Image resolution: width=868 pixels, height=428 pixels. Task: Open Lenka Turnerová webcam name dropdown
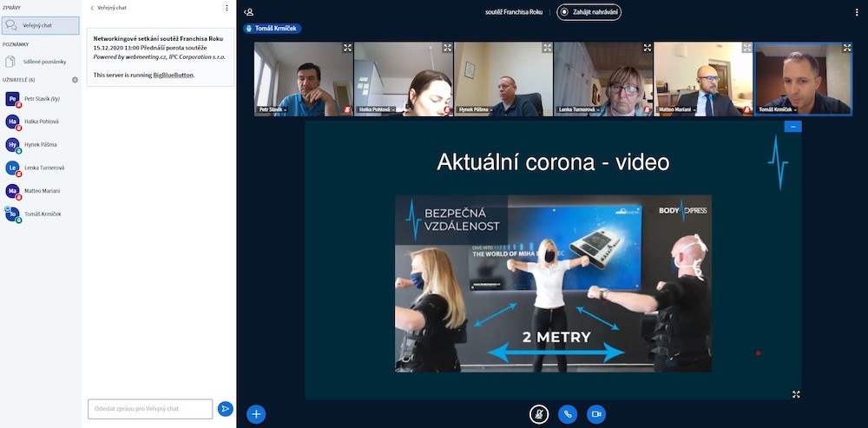point(578,109)
